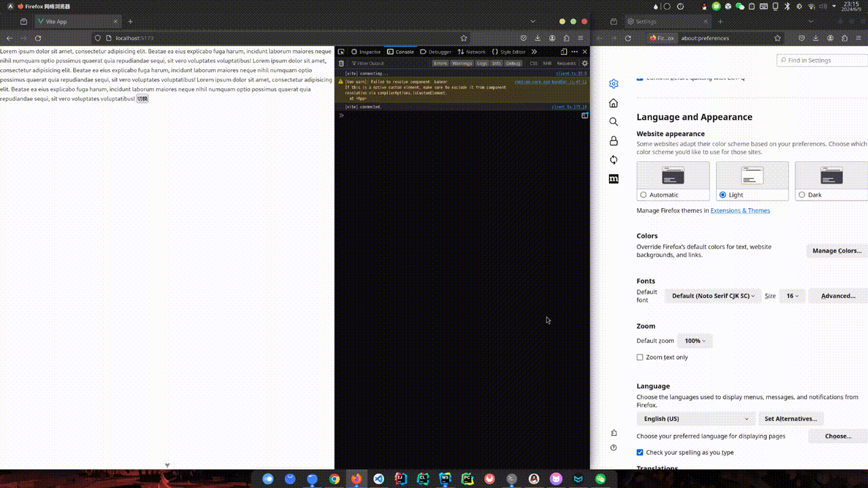This screenshot has width=868, height=488.
Task: Click the Advanced fonts button
Action: [838, 296]
